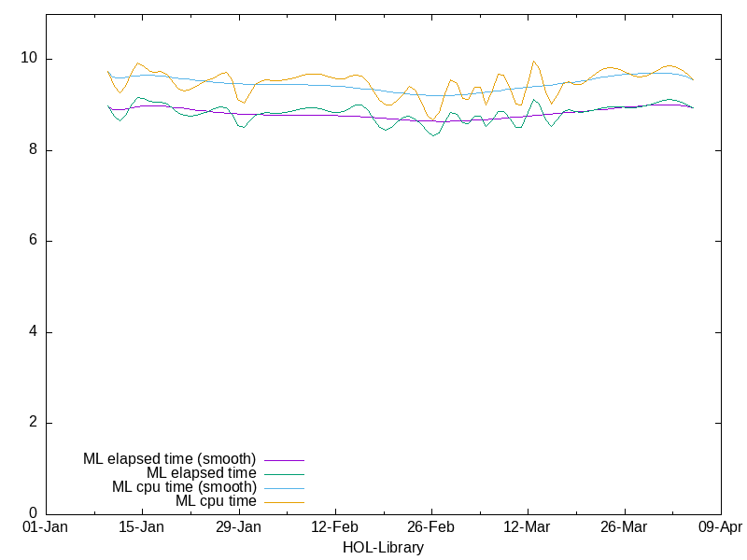The image size is (747, 560).
Task: Select the 'ML cpu time' legend label
Action: [x=216, y=501]
